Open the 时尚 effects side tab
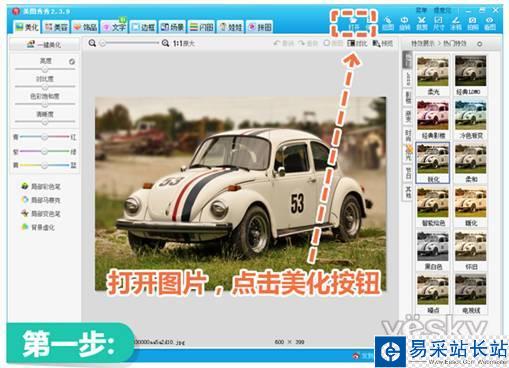The height and width of the screenshot is (368, 509). pos(408,135)
